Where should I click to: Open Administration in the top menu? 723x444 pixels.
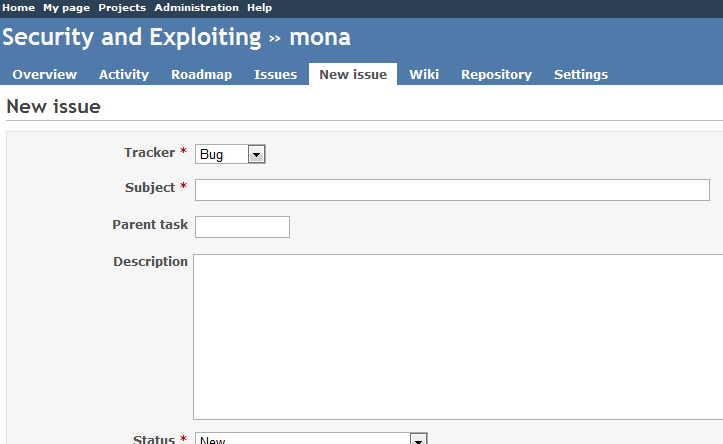(x=196, y=7)
